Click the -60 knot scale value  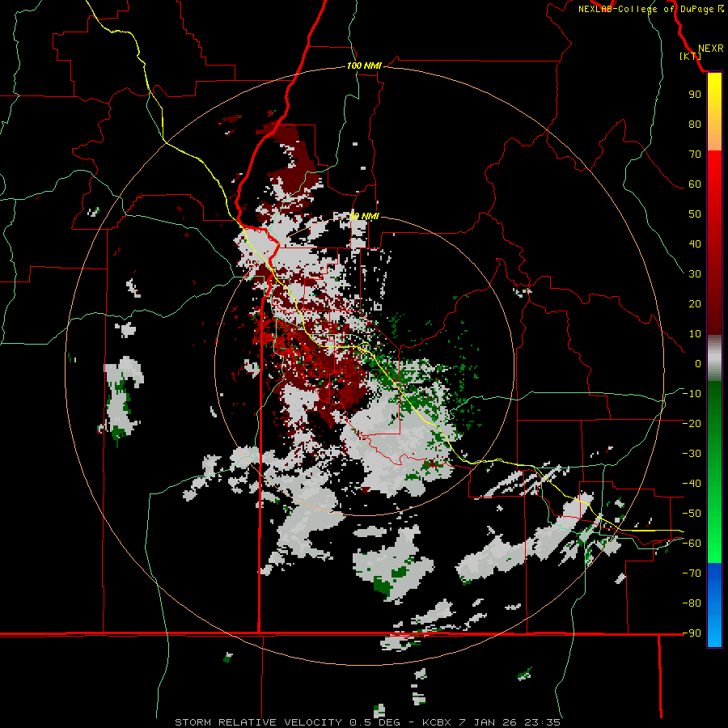tap(692, 544)
